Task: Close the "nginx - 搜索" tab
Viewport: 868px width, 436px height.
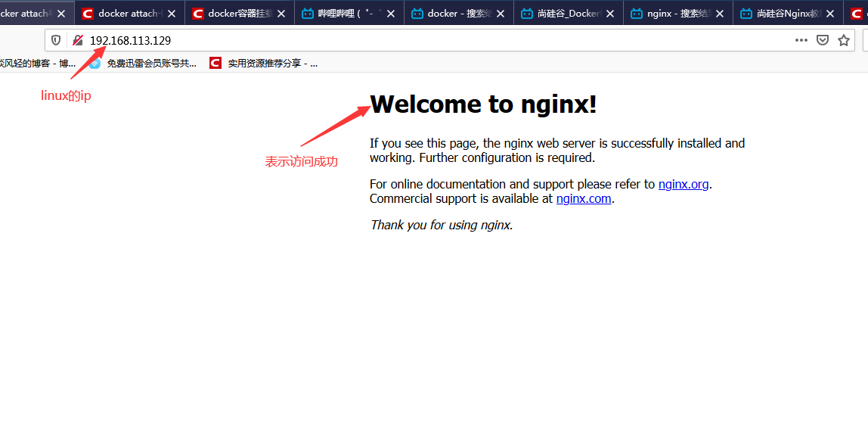Action: [x=720, y=14]
